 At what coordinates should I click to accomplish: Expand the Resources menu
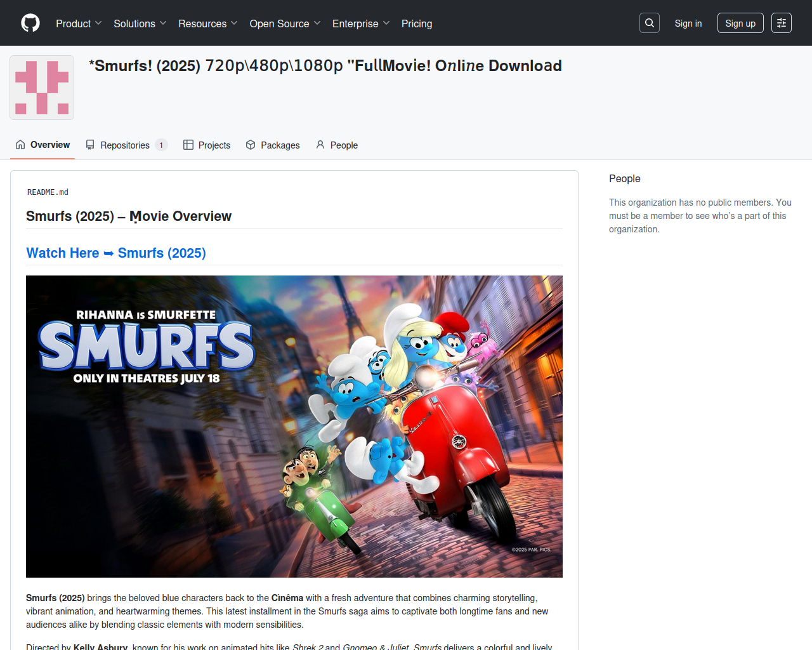(208, 23)
